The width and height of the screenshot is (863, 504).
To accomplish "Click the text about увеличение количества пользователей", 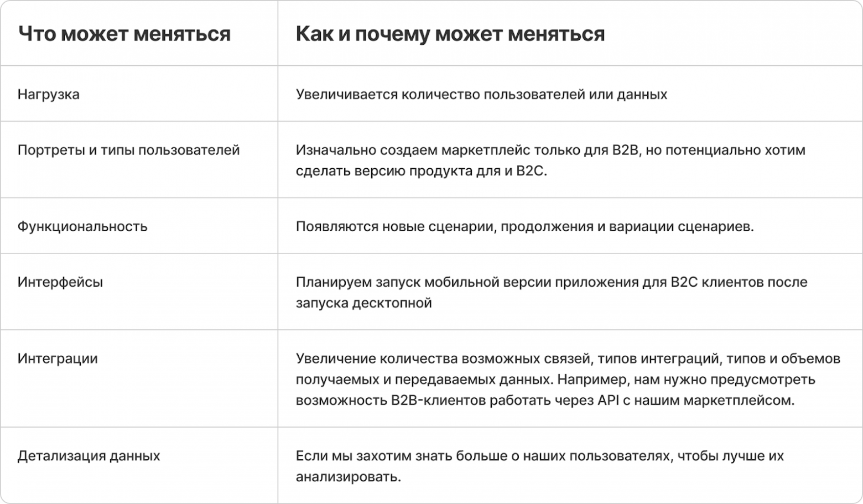I will point(481,95).
